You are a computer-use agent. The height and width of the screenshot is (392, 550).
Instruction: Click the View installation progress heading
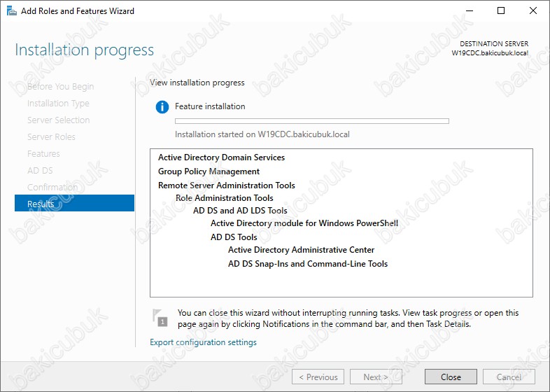click(197, 83)
